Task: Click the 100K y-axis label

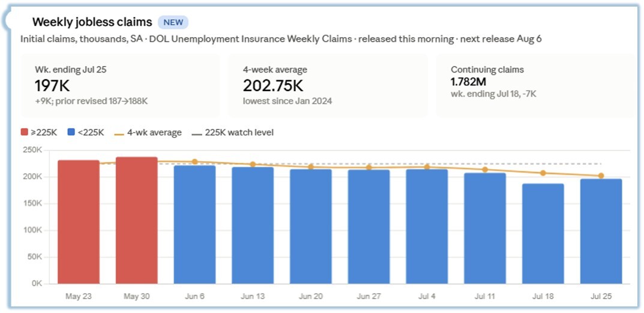Action: [32, 230]
